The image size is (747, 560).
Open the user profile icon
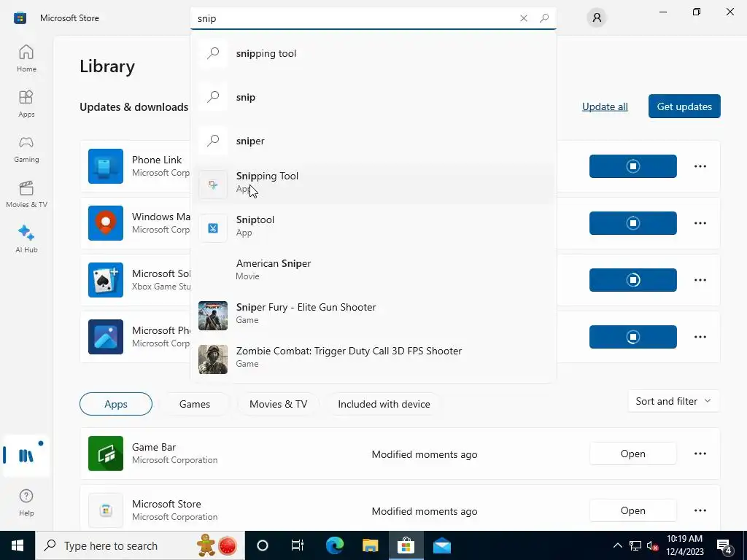pos(597,18)
